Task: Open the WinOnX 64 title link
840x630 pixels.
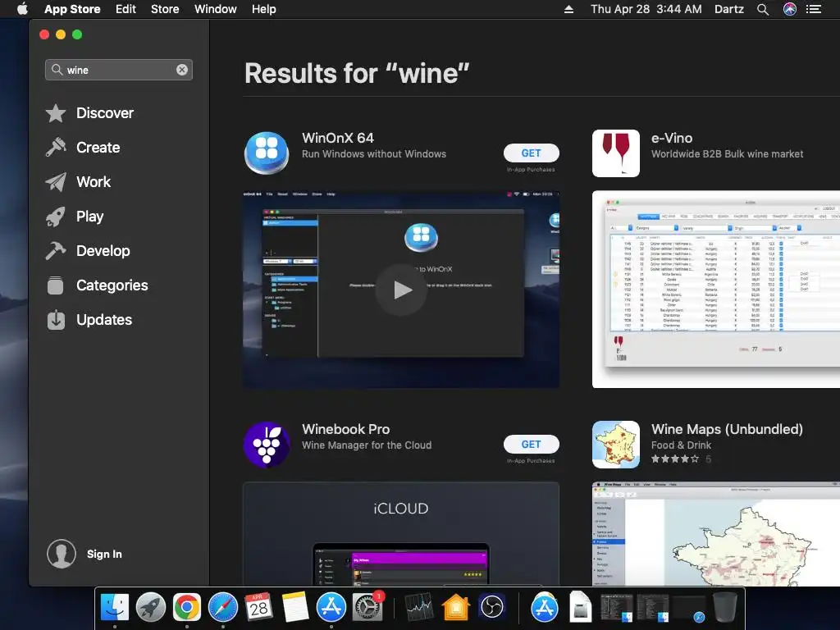Action: pos(338,138)
